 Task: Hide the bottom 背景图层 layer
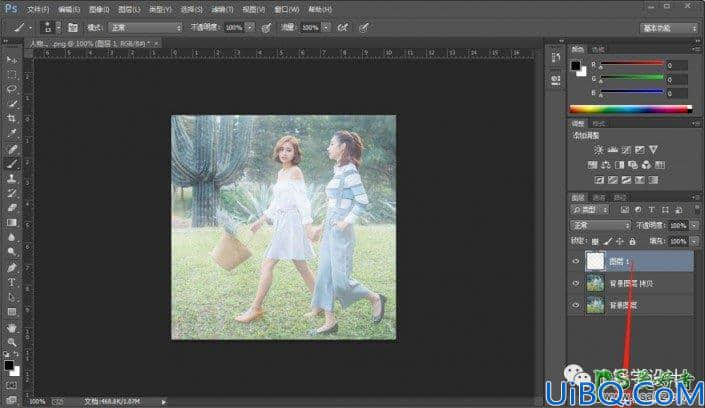click(576, 305)
